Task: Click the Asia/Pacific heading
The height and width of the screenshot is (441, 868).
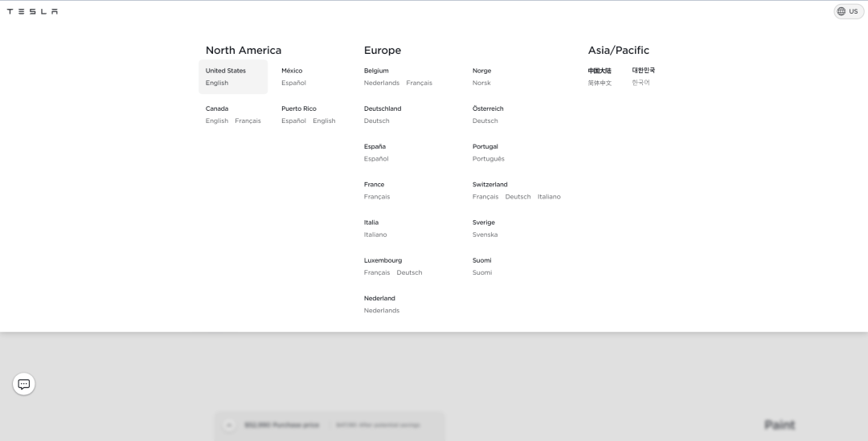Action: [x=618, y=51]
